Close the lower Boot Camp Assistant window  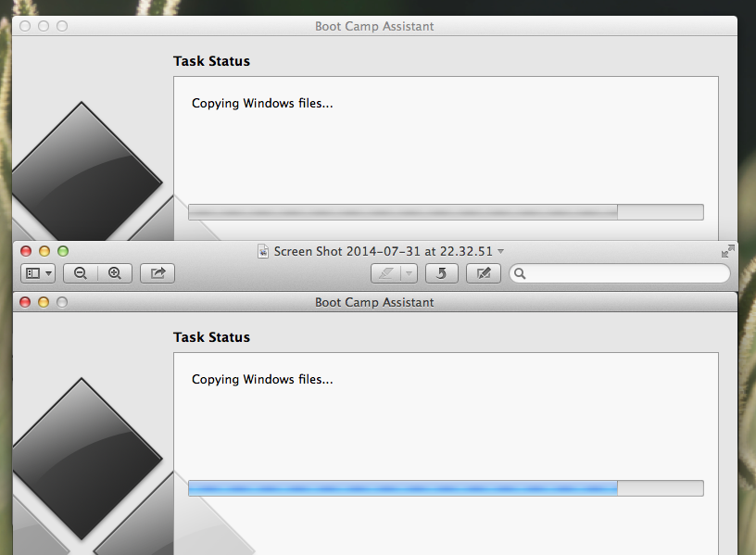(x=25, y=302)
